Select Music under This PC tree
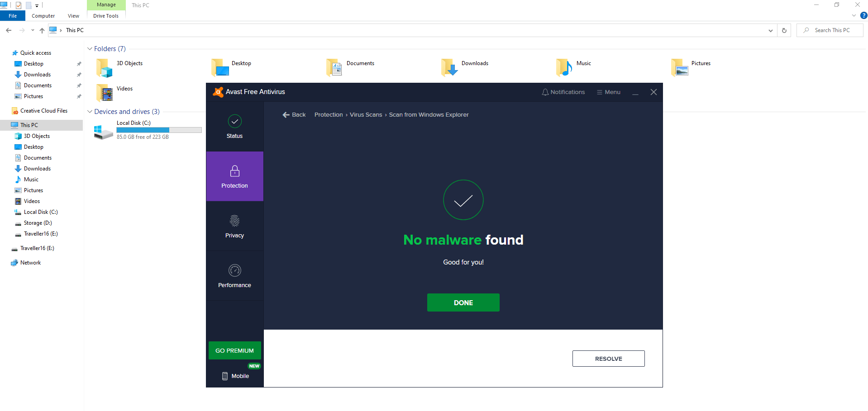 coord(31,180)
